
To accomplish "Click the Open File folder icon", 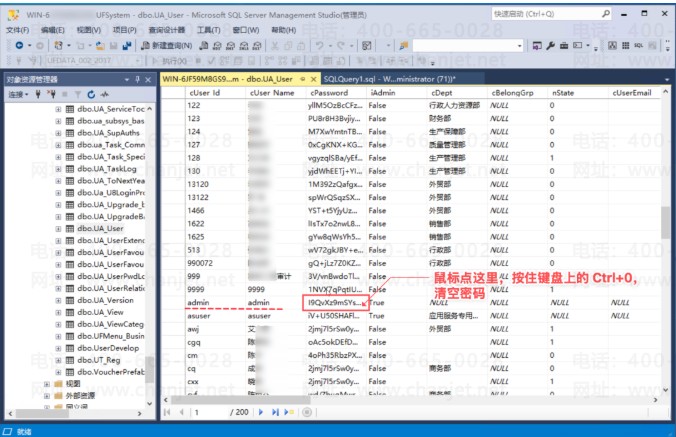I will point(100,45).
